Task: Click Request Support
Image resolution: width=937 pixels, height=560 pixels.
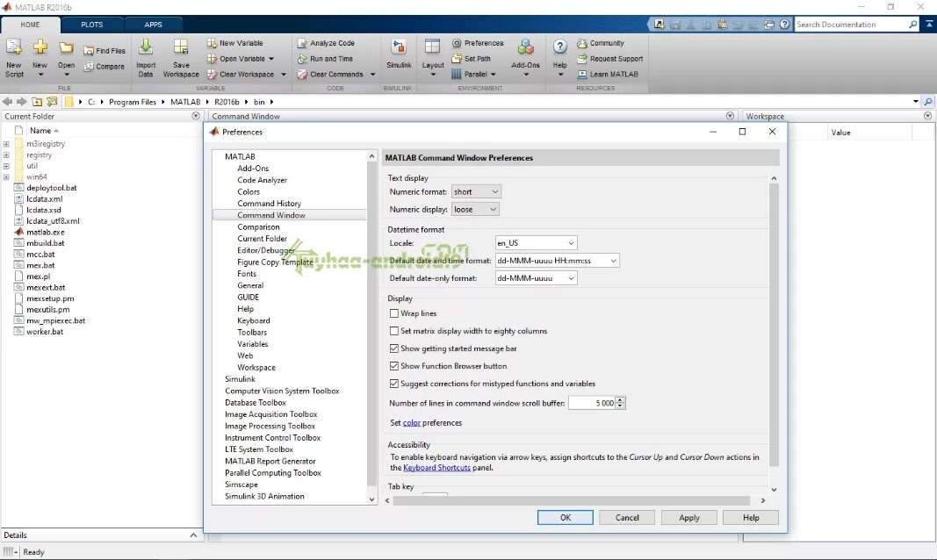Action: (610, 59)
